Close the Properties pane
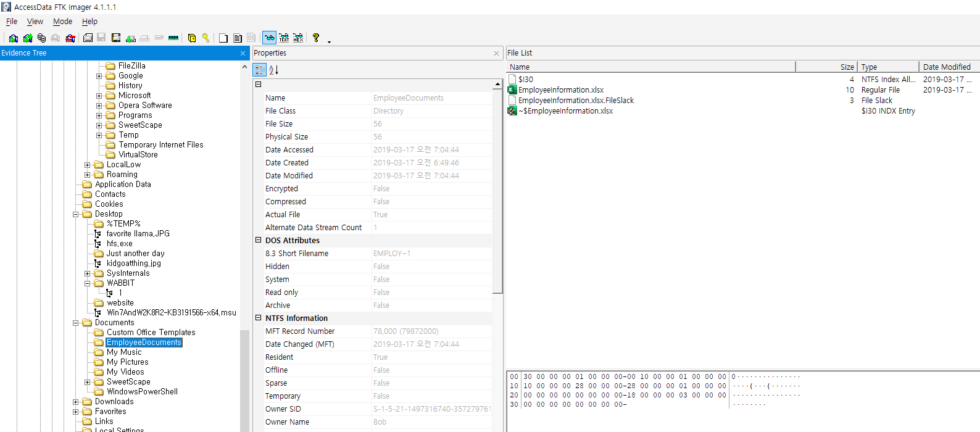 click(x=496, y=54)
